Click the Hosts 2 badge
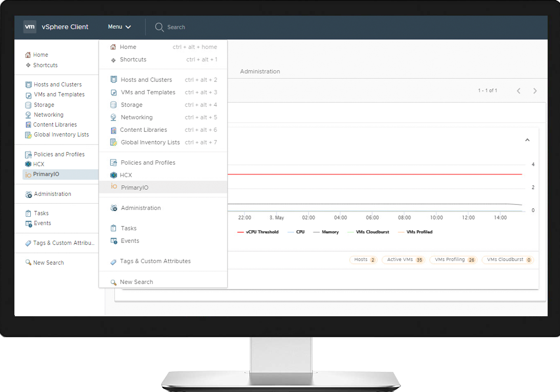 point(363,260)
